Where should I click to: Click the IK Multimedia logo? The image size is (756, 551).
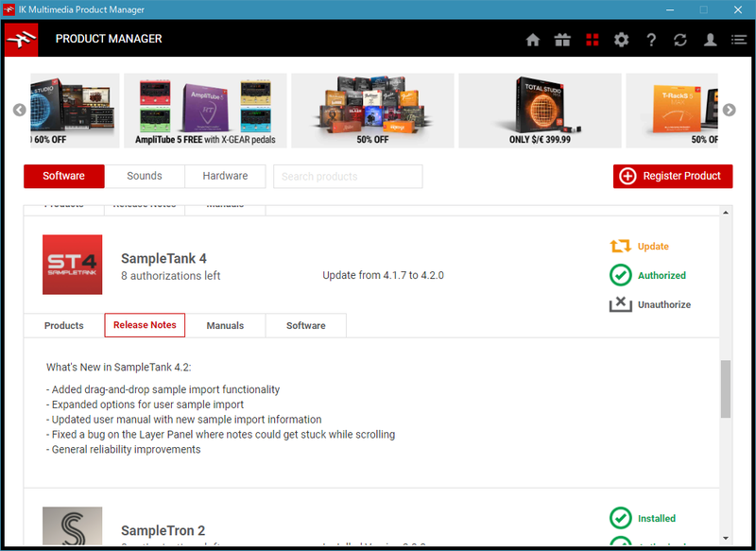pos(21,40)
